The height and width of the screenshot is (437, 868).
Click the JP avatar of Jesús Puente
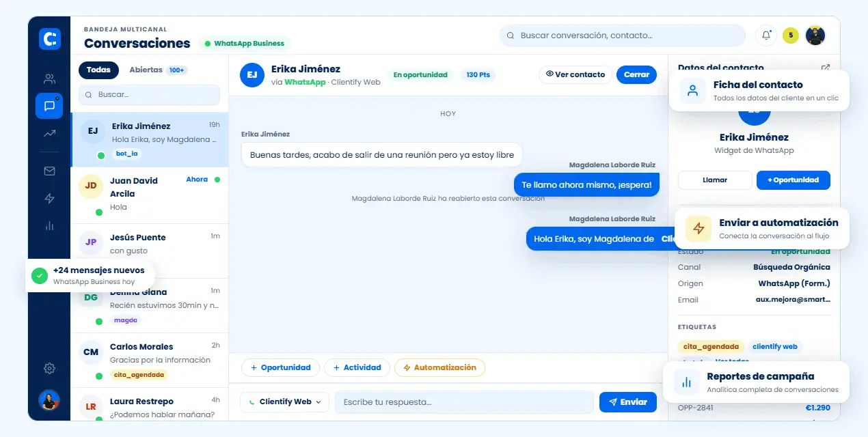(x=91, y=242)
